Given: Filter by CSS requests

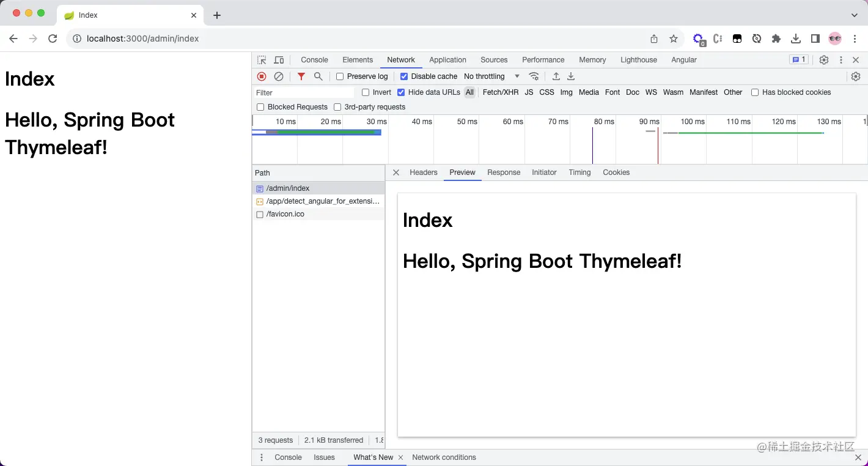Looking at the screenshot, I should point(546,92).
